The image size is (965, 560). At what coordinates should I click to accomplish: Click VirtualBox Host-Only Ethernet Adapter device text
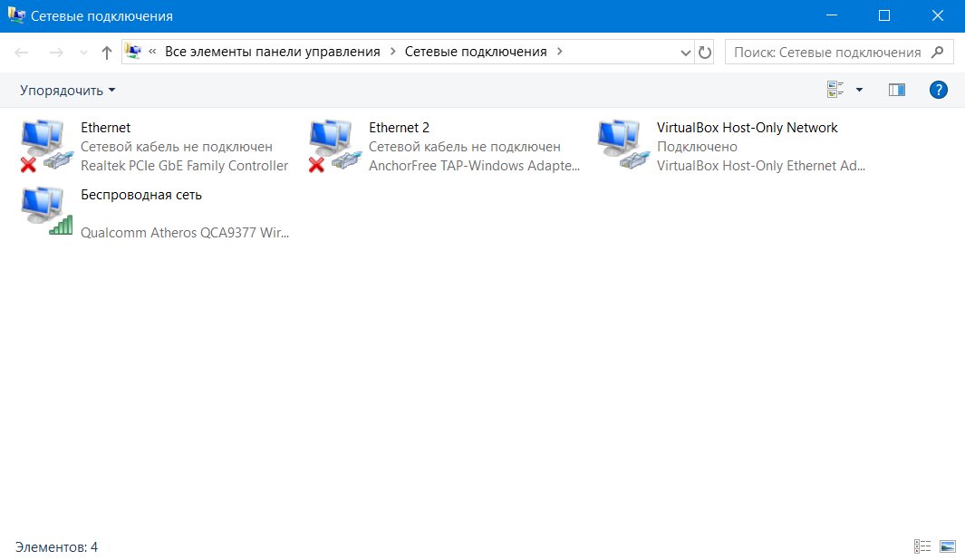pos(761,166)
